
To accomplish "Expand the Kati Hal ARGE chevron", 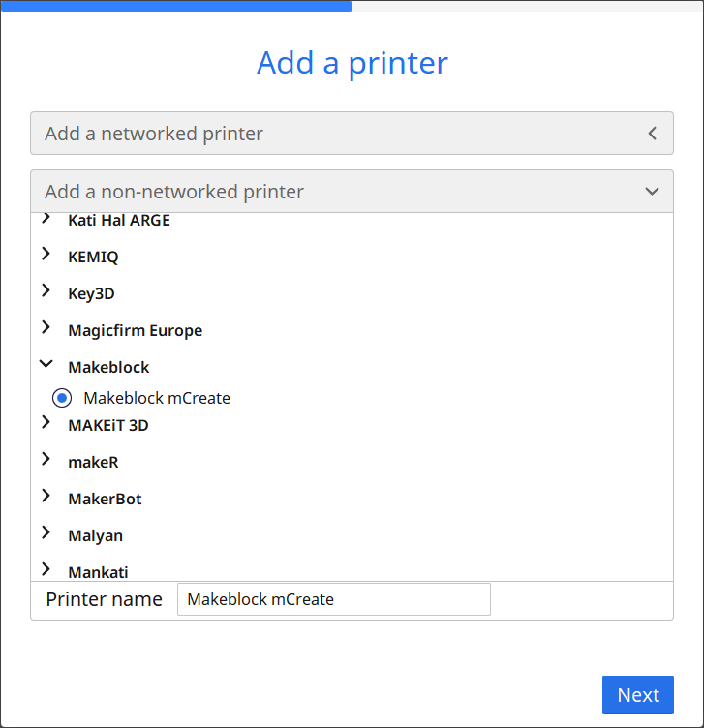I will [46, 220].
